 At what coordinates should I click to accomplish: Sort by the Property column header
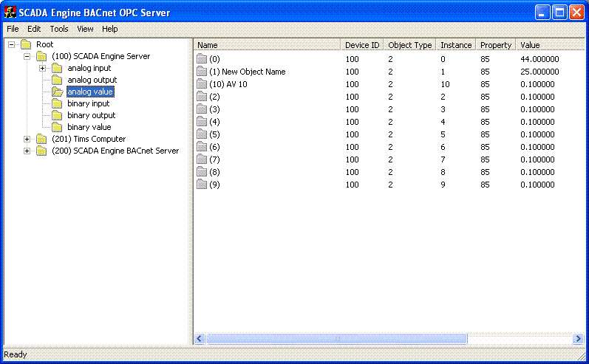(496, 45)
